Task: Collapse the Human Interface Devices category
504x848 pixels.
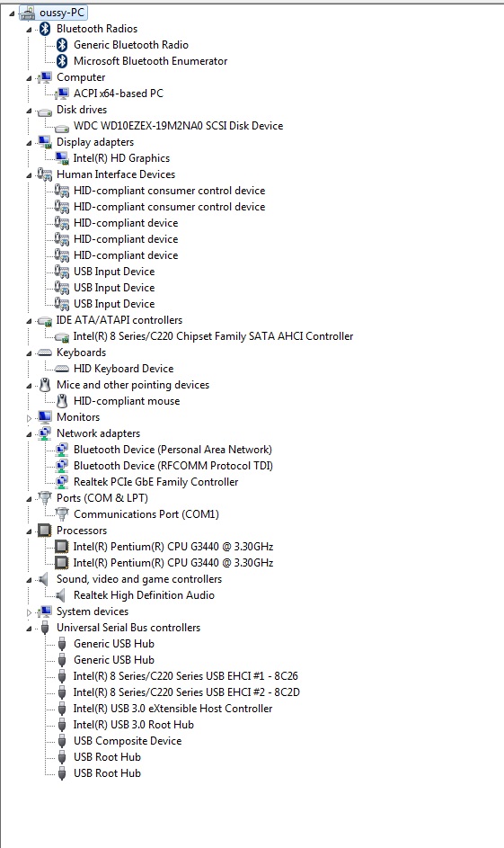Action: point(29,175)
